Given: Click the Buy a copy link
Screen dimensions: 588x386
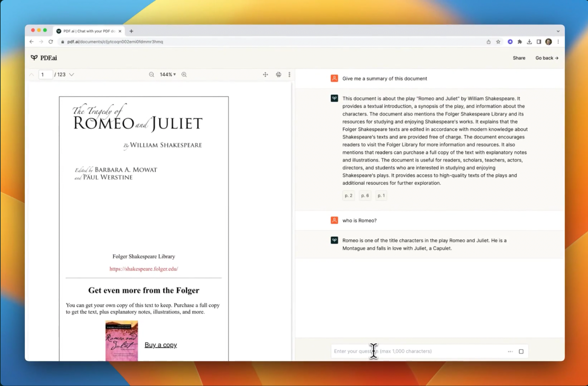Looking at the screenshot, I should 160,345.
